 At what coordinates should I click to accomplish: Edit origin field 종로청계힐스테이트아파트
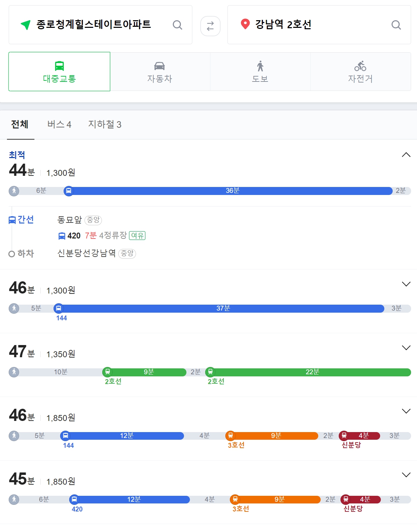click(x=101, y=25)
